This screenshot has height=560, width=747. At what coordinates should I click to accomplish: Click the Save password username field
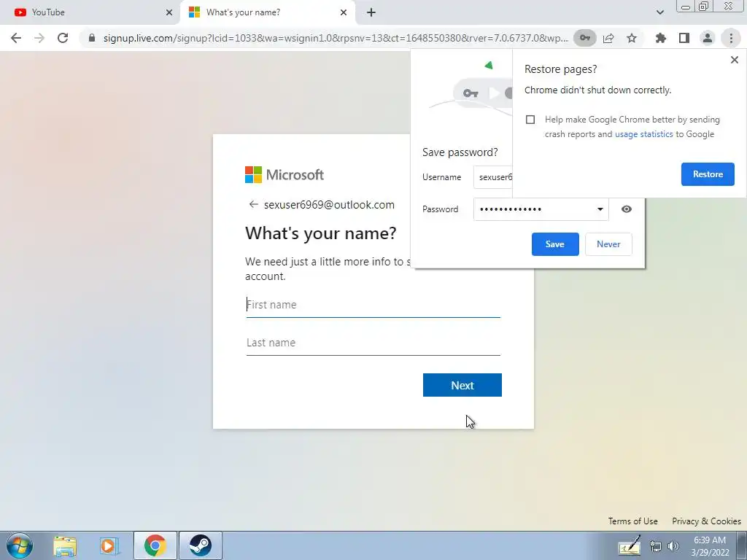(x=493, y=177)
